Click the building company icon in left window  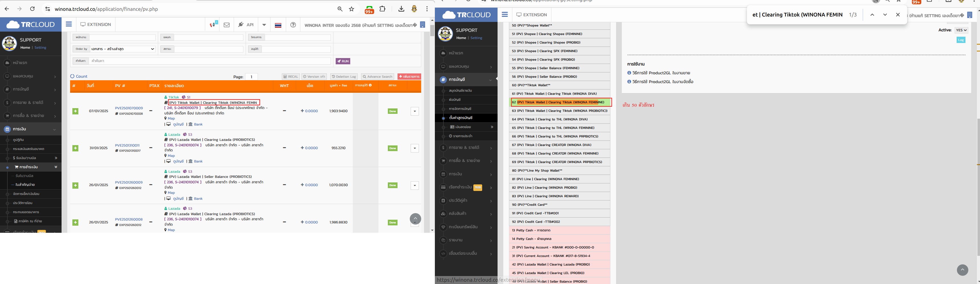point(422,25)
